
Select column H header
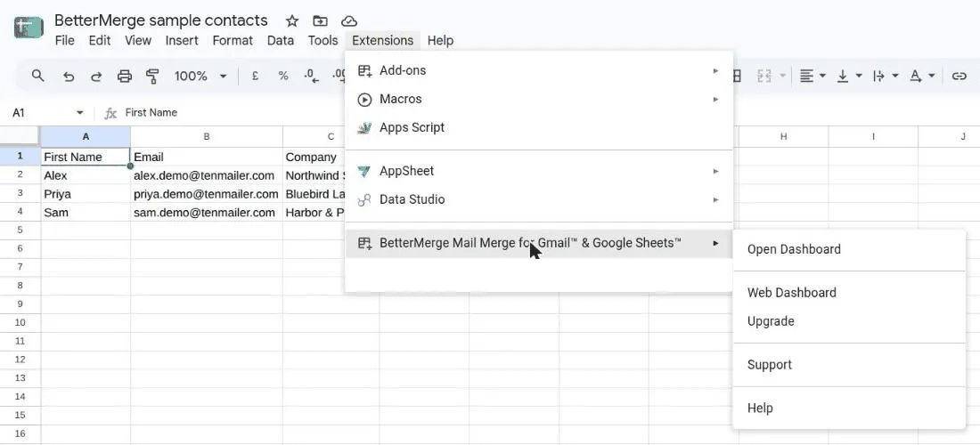coord(784,137)
